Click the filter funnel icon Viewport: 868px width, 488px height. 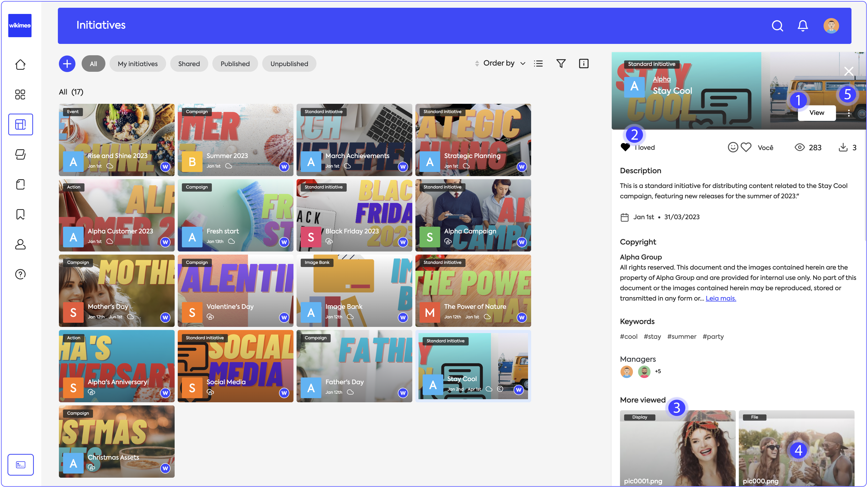[x=561, y=63]
